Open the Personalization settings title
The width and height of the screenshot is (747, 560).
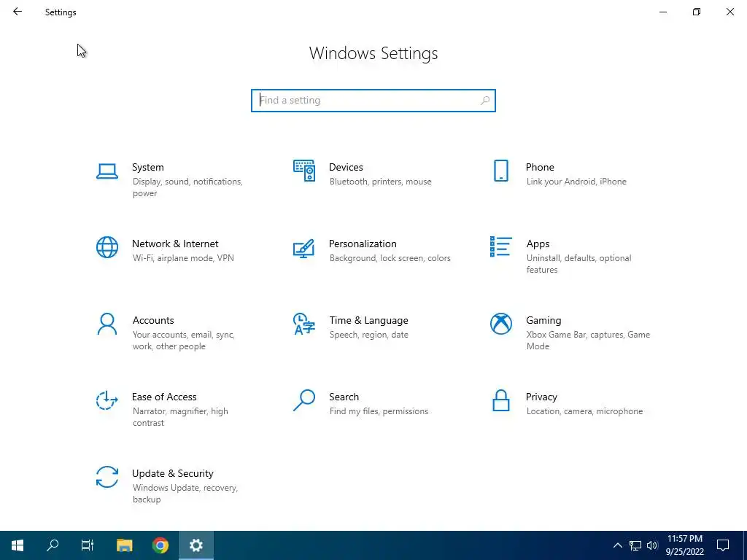[x=363, y=244]
